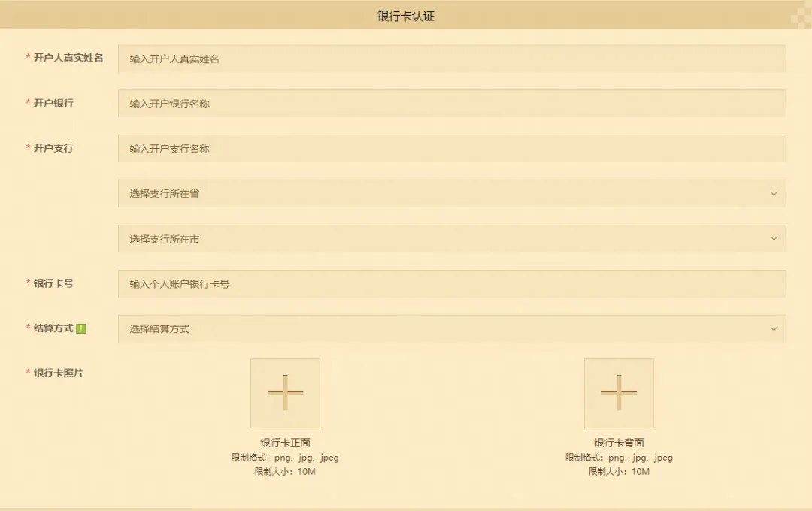Click the 银行卡正面 caption text
The image size is (812, 511).
point(285,443)
